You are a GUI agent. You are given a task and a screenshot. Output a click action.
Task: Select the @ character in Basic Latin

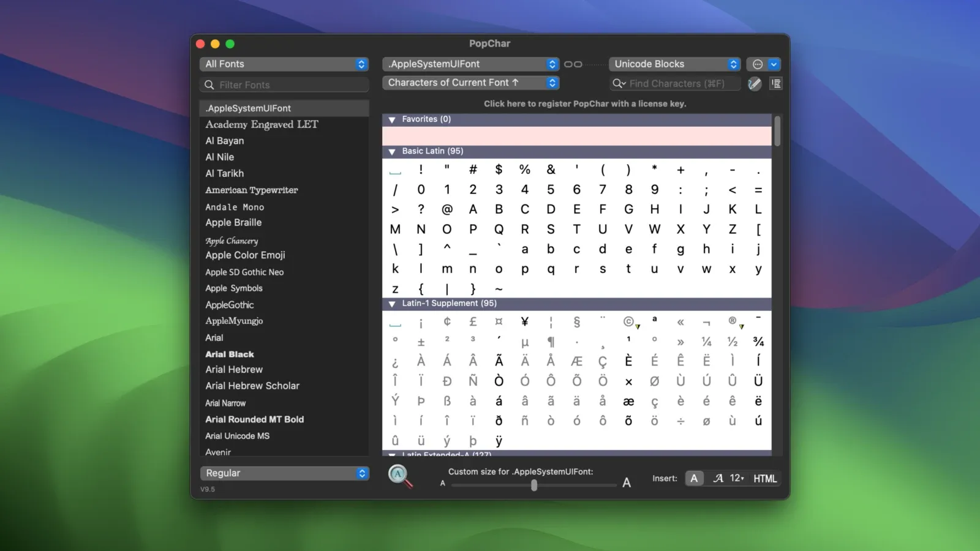[x=447, y=209]
